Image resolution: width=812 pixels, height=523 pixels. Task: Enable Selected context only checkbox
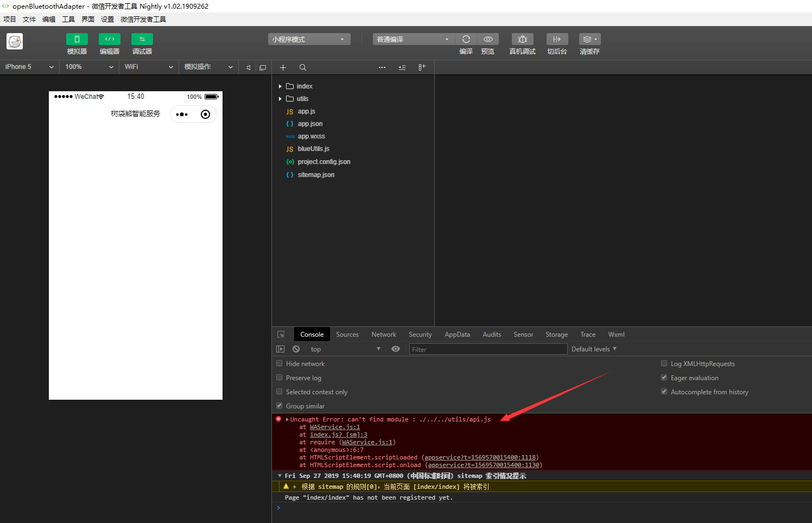point(280,392)
